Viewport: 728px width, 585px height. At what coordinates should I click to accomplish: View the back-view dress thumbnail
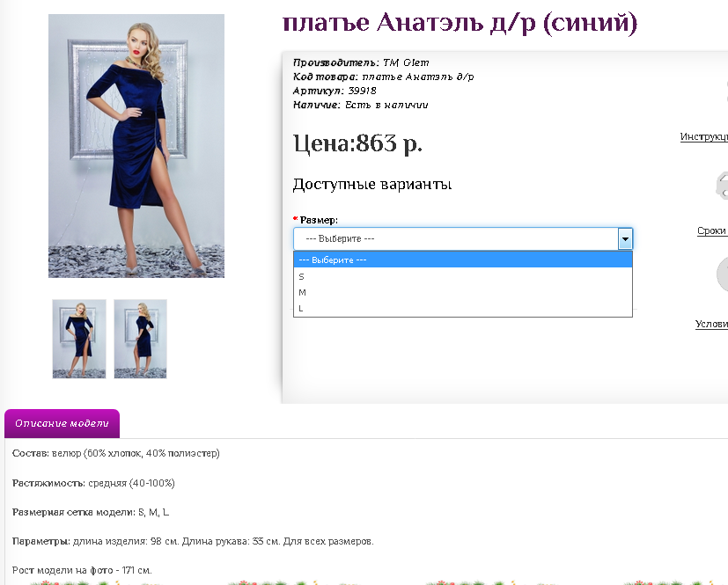pyautogui.click(x=140, y=339)
